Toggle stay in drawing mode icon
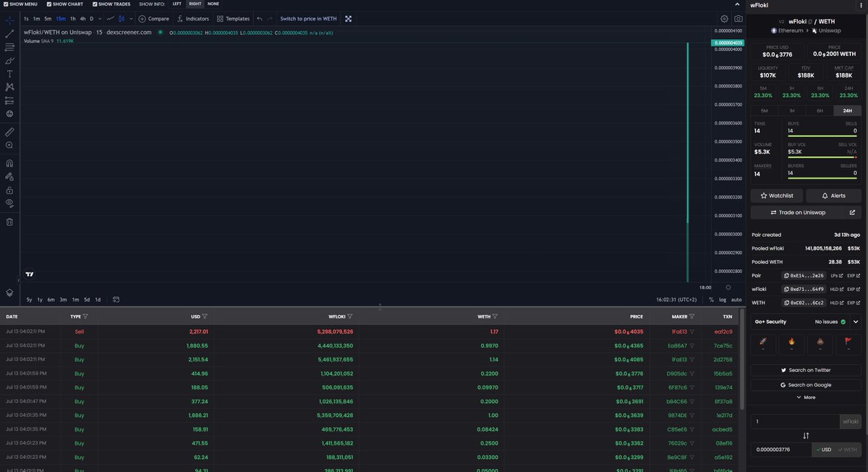This screenshot has width=868, height=472. (9, 177)
